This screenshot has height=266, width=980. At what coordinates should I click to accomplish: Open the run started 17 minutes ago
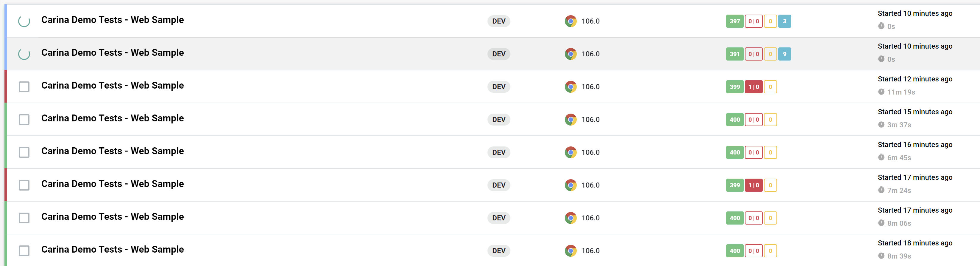[x=112, y=184]
